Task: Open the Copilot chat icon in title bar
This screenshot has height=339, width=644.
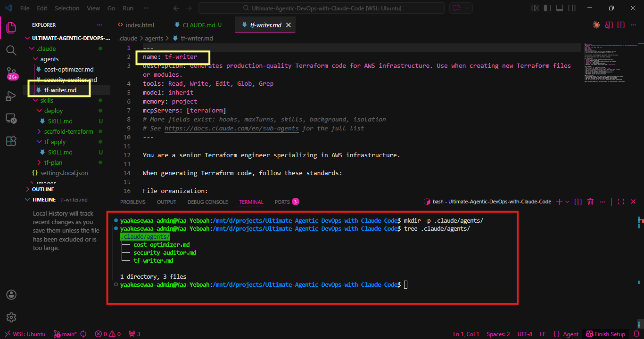Action: 456,8
